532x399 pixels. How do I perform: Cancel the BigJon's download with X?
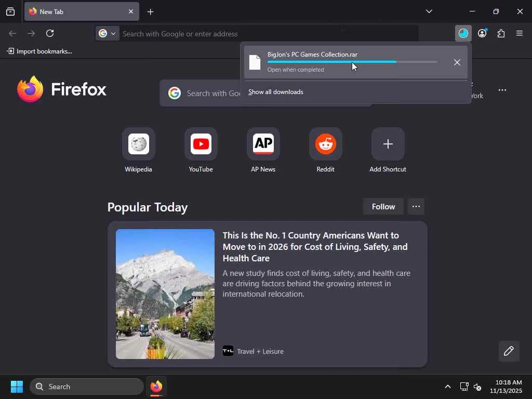pyautogui.click(x=457, y=62)
